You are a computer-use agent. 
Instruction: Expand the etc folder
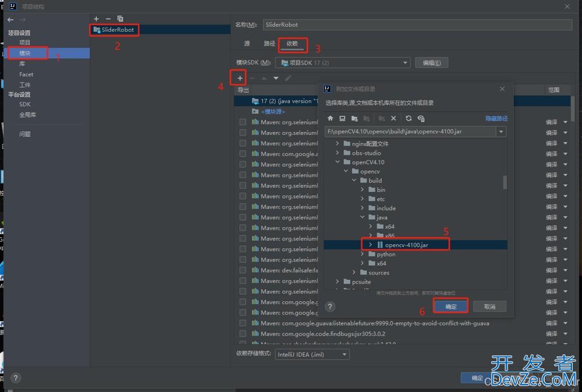coord(362,199)
